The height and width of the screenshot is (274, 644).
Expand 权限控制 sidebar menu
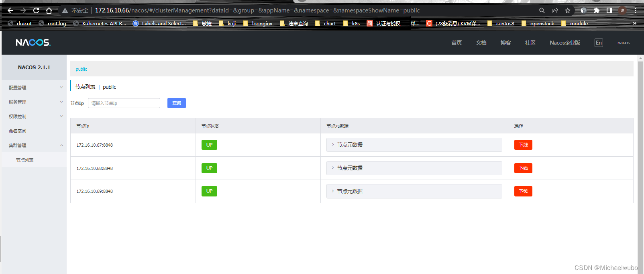tap(34, 117)
